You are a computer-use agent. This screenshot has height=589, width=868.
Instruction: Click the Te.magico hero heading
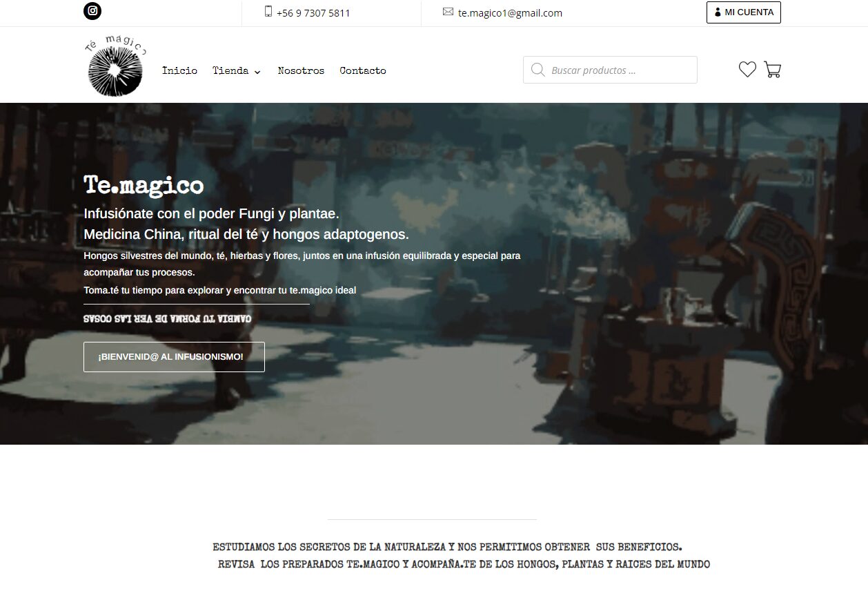[144, 185]
